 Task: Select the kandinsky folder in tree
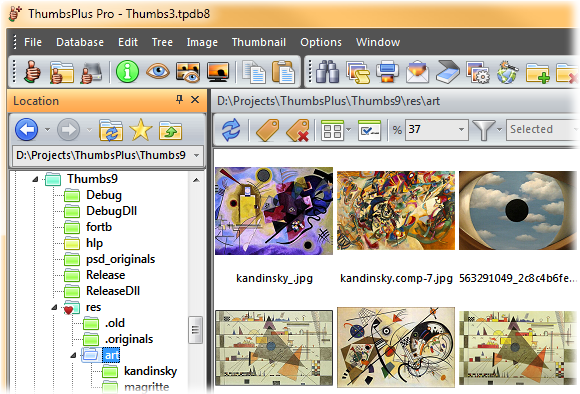coord(150,371)
